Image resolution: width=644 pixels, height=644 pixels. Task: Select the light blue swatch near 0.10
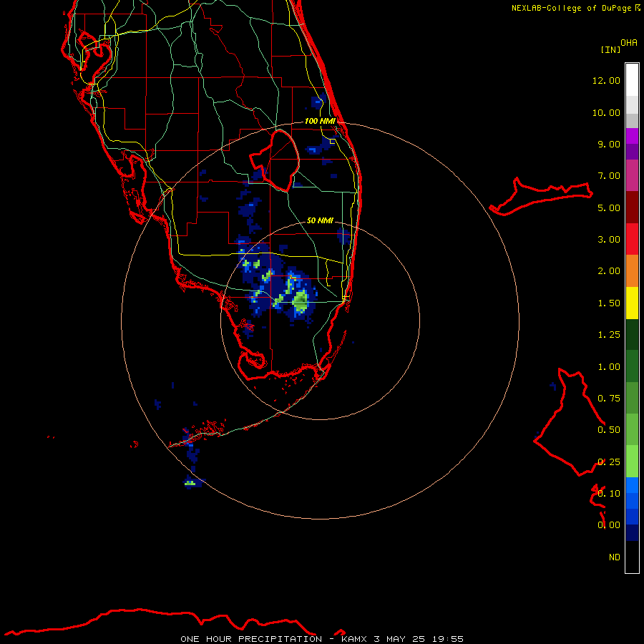point(632,485)
